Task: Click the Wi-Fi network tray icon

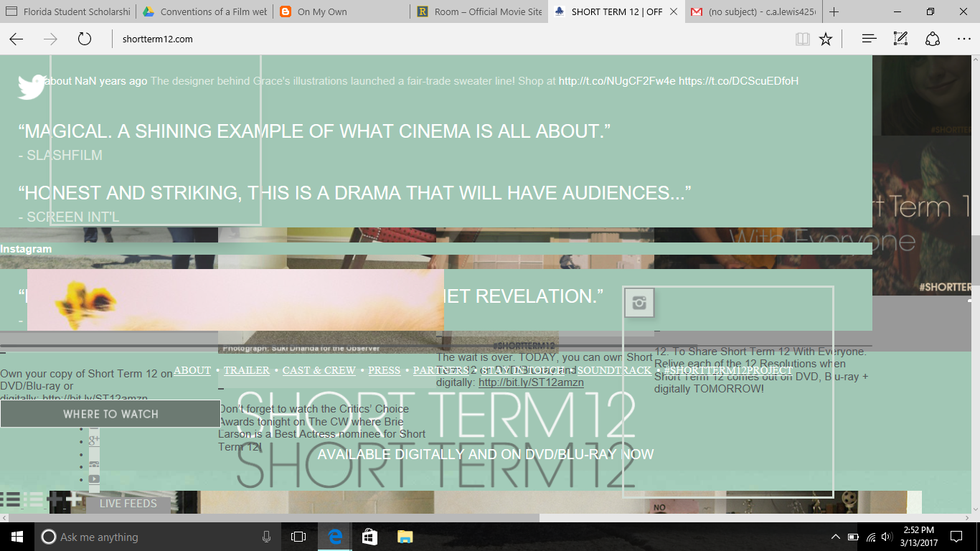Action: [x=871, y=537]
